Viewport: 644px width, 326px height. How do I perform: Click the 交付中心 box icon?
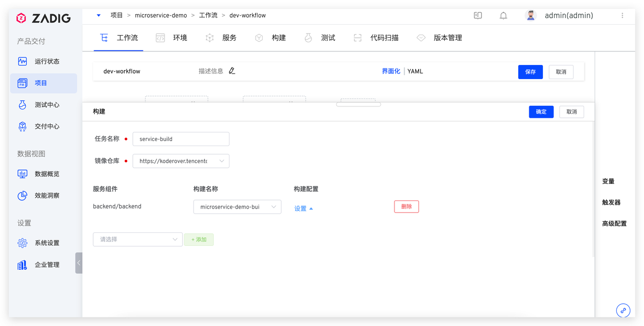tap(22, 126)
